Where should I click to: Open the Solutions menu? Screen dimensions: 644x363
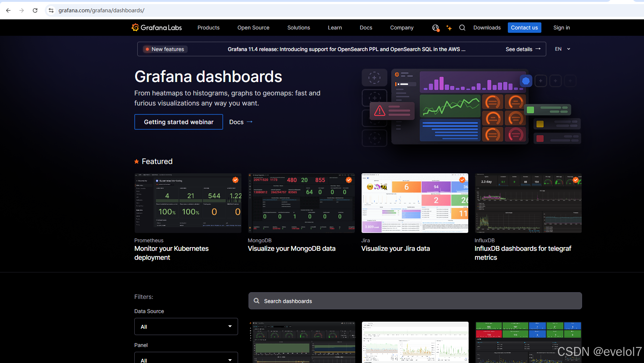click(x=298, y=28)
